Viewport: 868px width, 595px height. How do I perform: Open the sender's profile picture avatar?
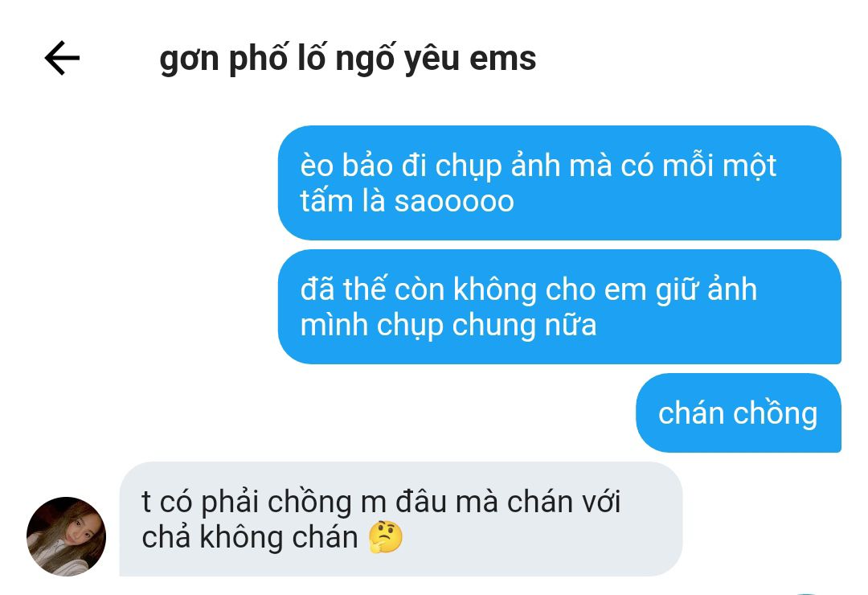click(x=67, y=536)
